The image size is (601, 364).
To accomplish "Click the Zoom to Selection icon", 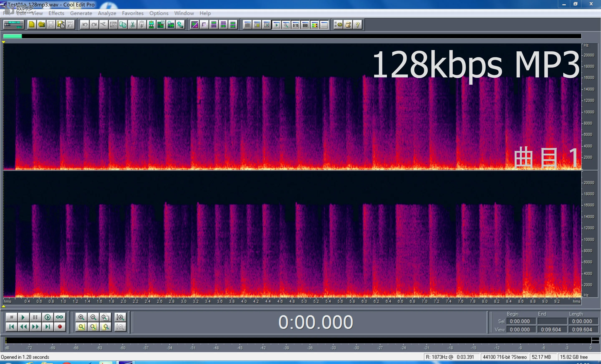I will [81, 327].
